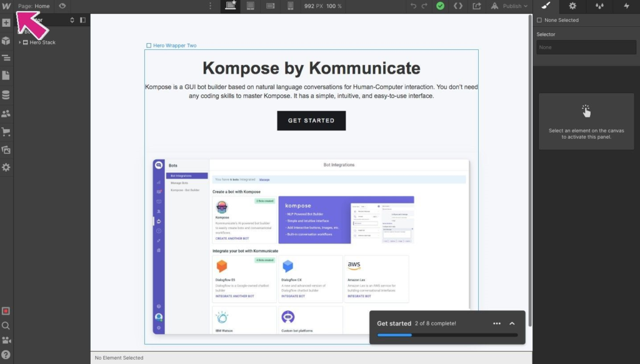
Task: Open the Export Code brackets icon
Action: pyautogui.click(x=458, y=6)
